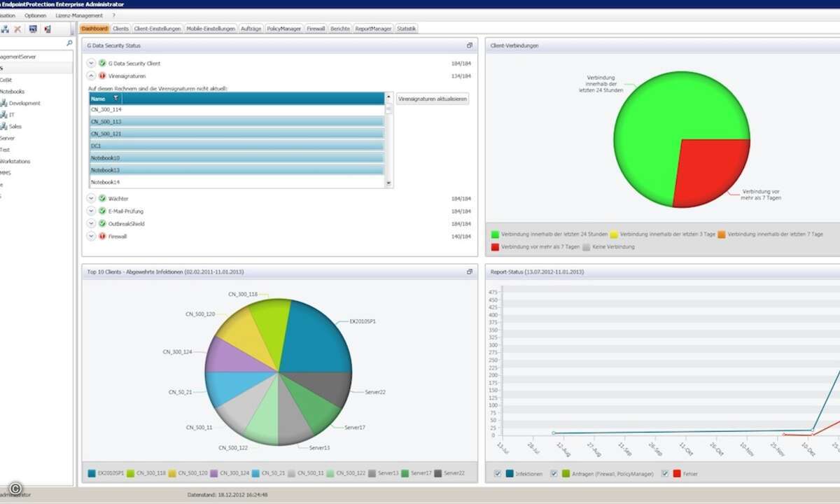Select the Notebook14 row
This screenshot has height=504, width=840.
point(237,182)
